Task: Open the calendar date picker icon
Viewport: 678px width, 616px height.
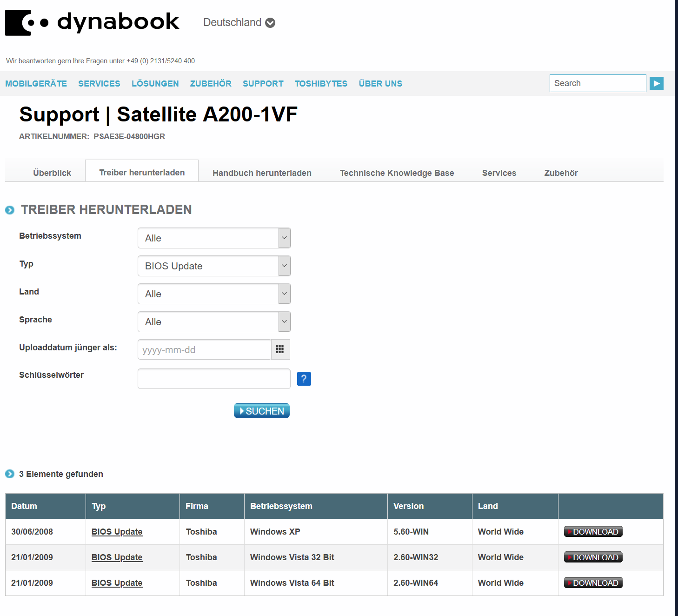Action: pos(280,349)
